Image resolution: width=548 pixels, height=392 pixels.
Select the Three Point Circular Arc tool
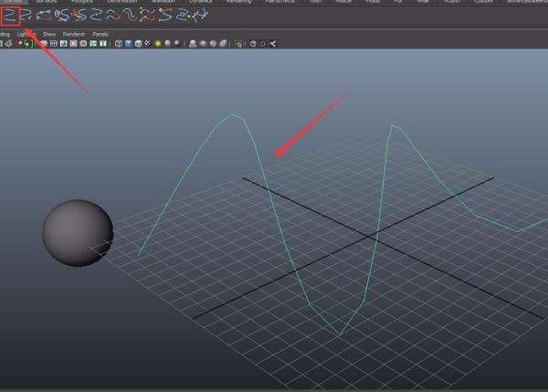(x=44, y=16)
